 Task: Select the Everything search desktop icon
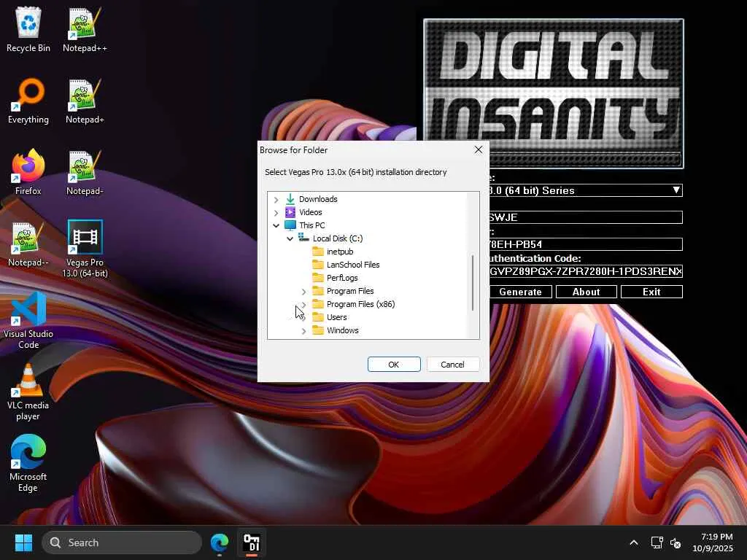(28, 101)
